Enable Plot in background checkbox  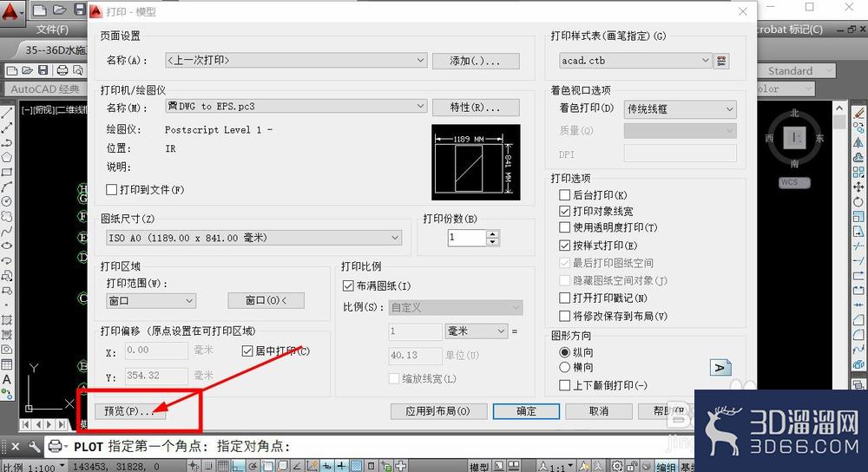coord(565,194)
